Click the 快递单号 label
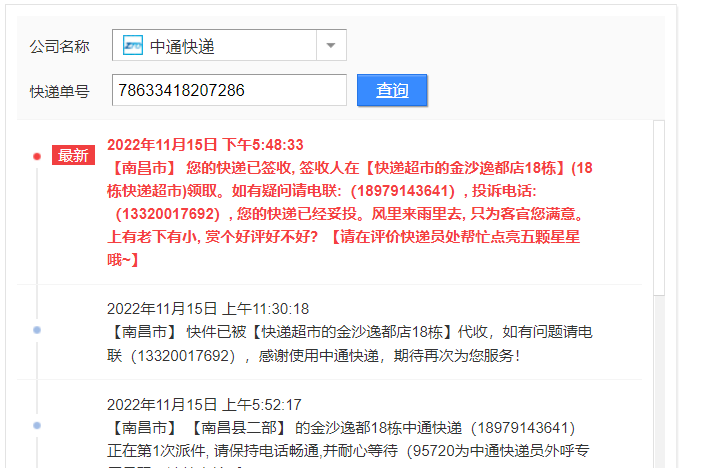Viewport: 712px width, 468px height. click(59, 91)
